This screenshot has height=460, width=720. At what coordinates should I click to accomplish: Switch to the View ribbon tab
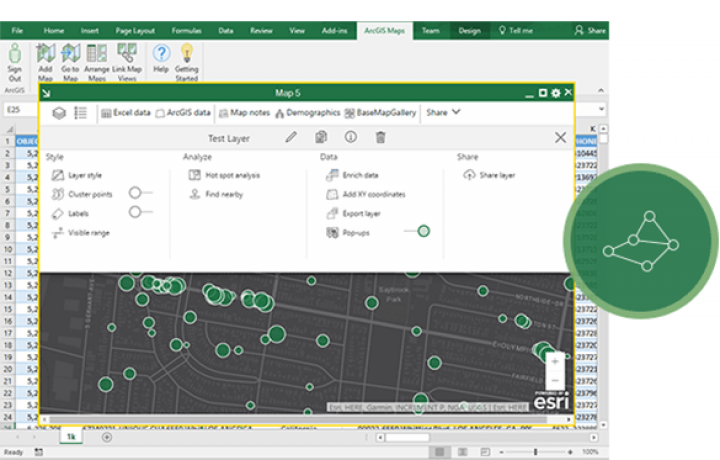pyautogui.click(x=297, y=31)
